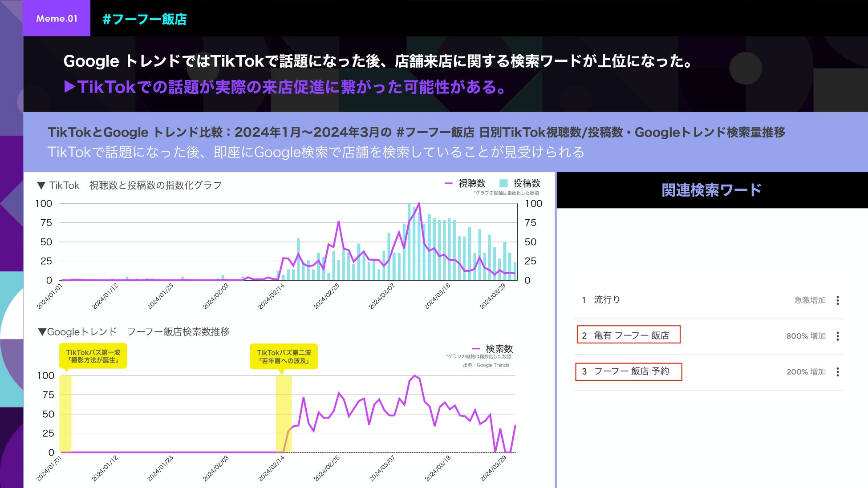Image resolution: width=868 pixels, height=488 pixels.
Task: Click the 出典：Google Trends source text
Action: [486, 365]
